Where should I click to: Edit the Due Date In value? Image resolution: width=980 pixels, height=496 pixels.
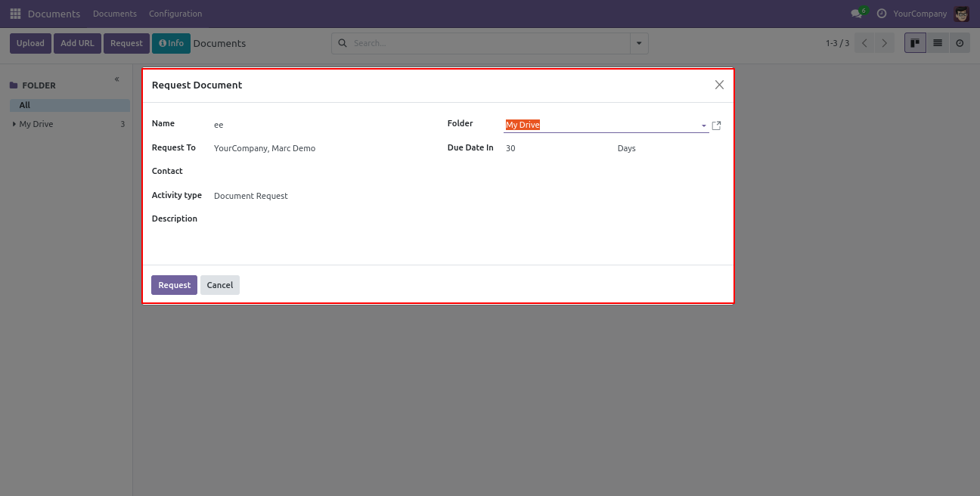tap(556, 148)
